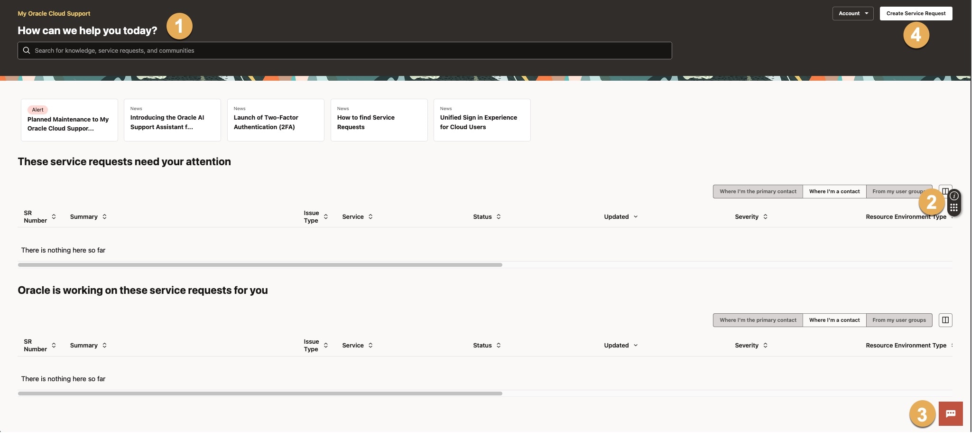980x441 pixels.
Task: Open the dotted grid icon on floating widget
Action: 954,208
